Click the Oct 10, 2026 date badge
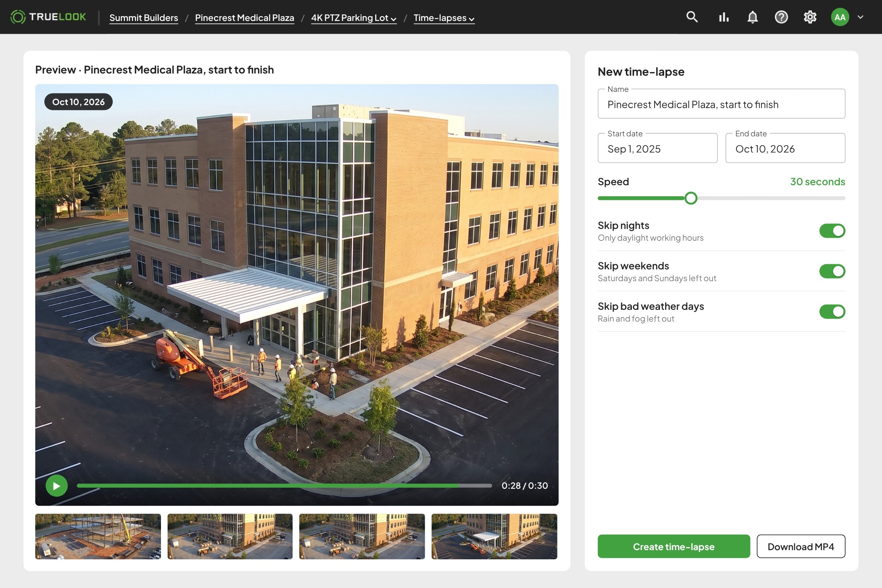Screen dimensions: 882x588 pyautogui.click(x=78, y=102)
